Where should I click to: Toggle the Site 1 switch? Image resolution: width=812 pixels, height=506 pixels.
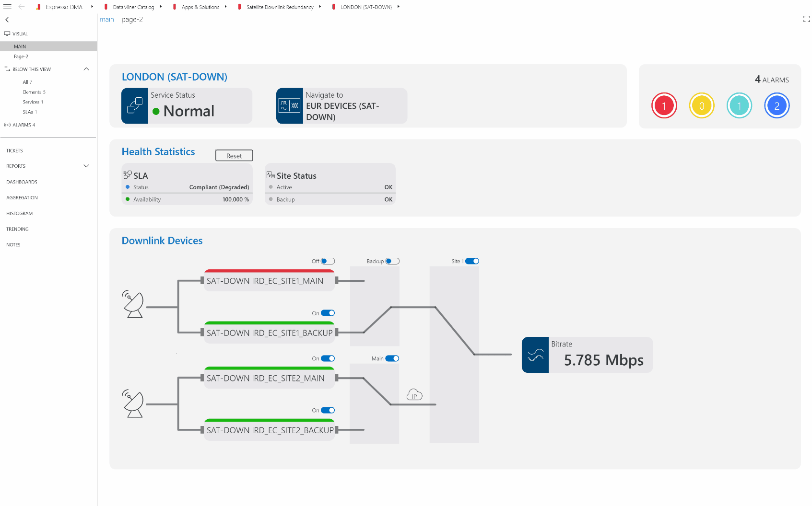pos(472,261)
